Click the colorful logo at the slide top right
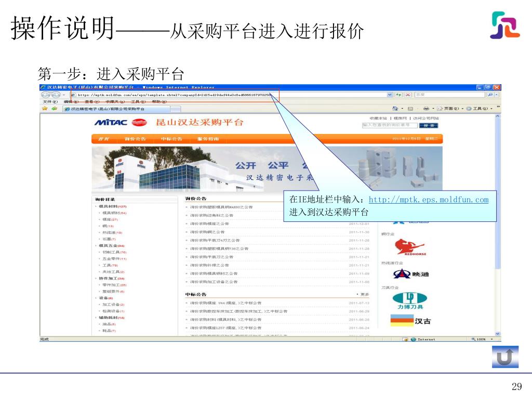The height and width of the screenshot is (399, 532). pos(505,25)
